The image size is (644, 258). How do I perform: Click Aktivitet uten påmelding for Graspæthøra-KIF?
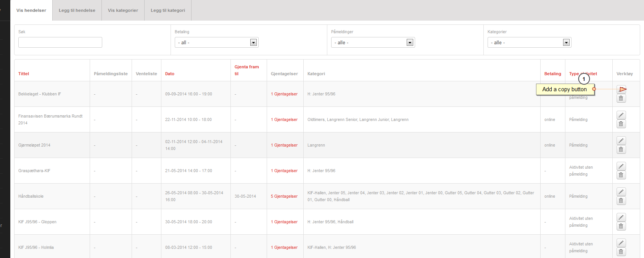[x=581, y=171]
